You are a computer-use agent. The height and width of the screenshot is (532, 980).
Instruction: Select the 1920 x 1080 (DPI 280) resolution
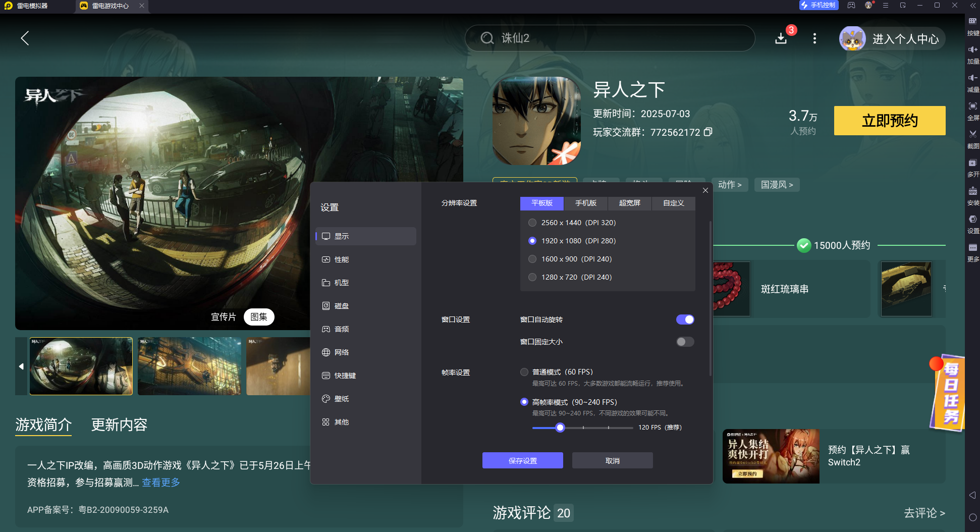532,241
